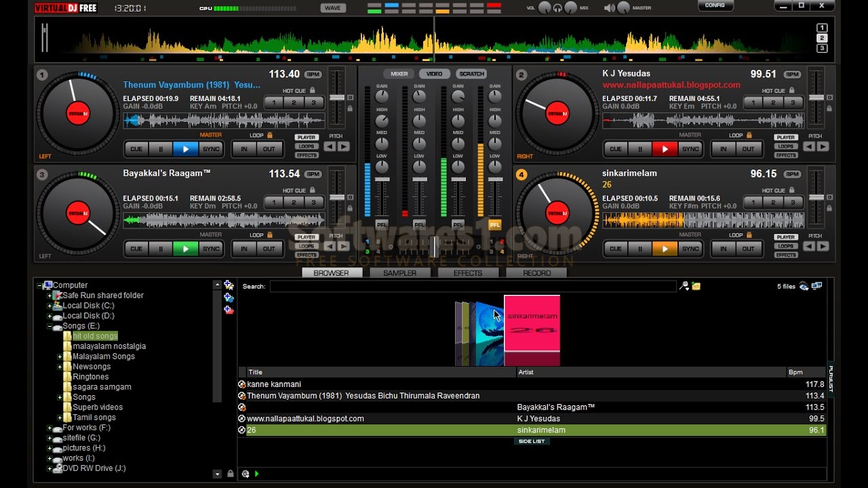
Task: Click in the Search input field
Action: point(473,286)
